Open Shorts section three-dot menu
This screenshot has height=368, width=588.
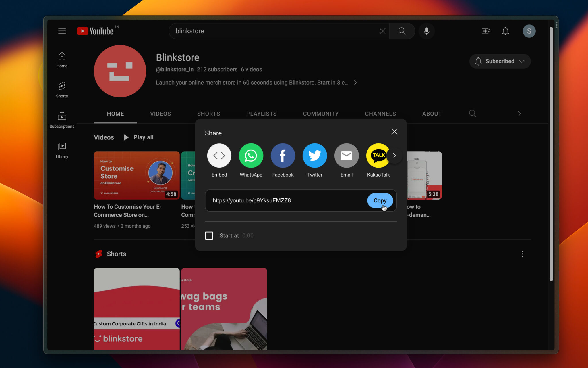coord(523,254)
